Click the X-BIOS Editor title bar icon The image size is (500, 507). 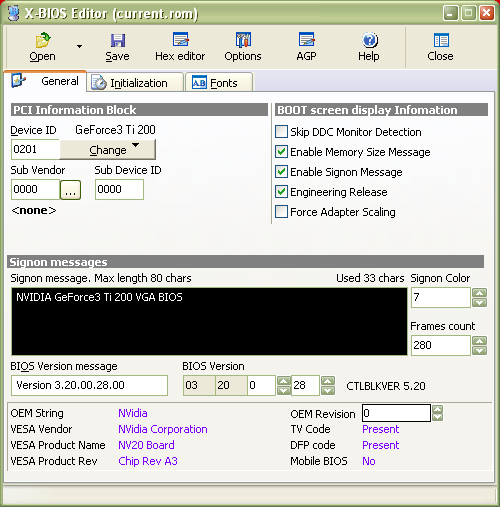coord(13,13)
